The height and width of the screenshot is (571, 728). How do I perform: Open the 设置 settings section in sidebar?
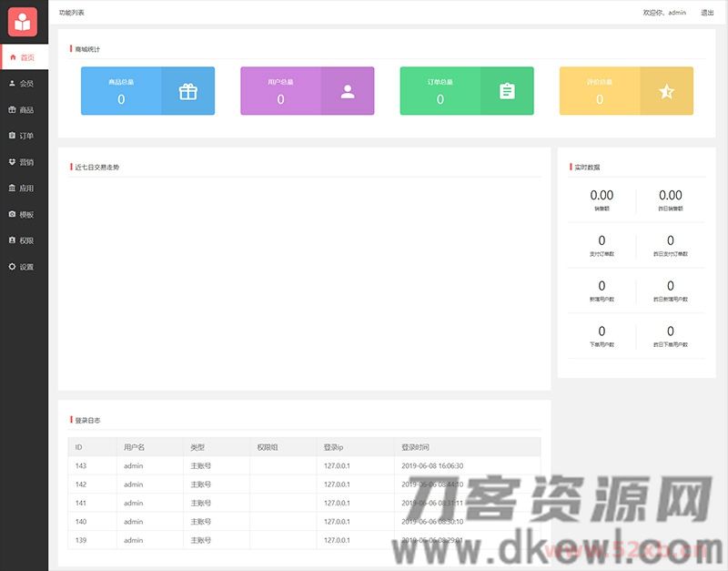pyautogui.click(x=24, y=266)
